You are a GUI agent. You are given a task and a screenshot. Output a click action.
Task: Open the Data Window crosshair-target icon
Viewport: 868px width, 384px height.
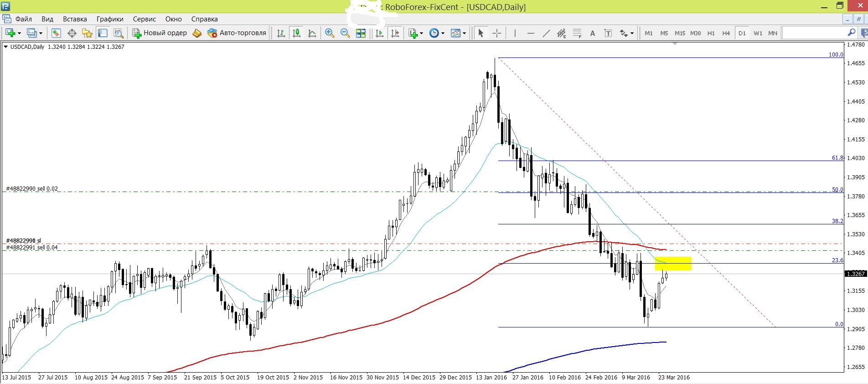click(72, 33)
